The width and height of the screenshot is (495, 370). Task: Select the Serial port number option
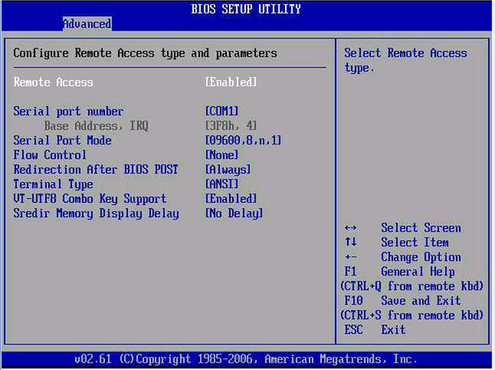68,111
